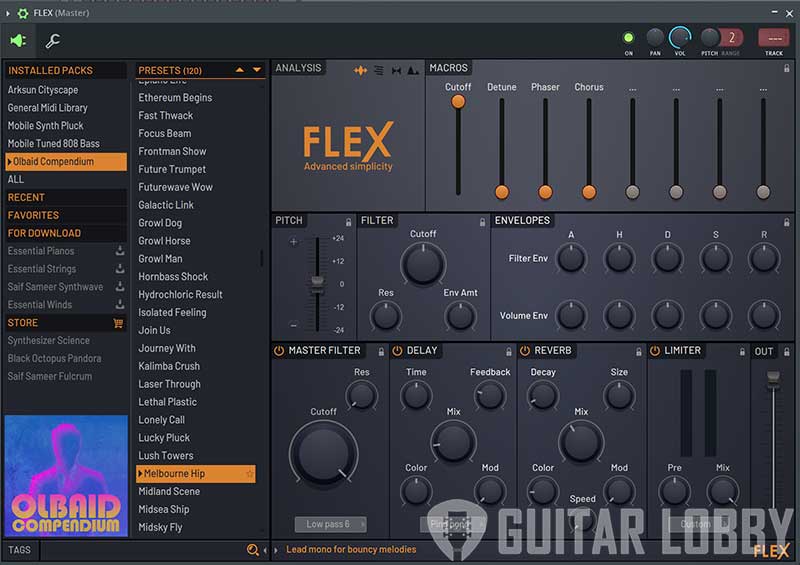Click the pitch minus button
800x565 pixels.
click(293, 325)
